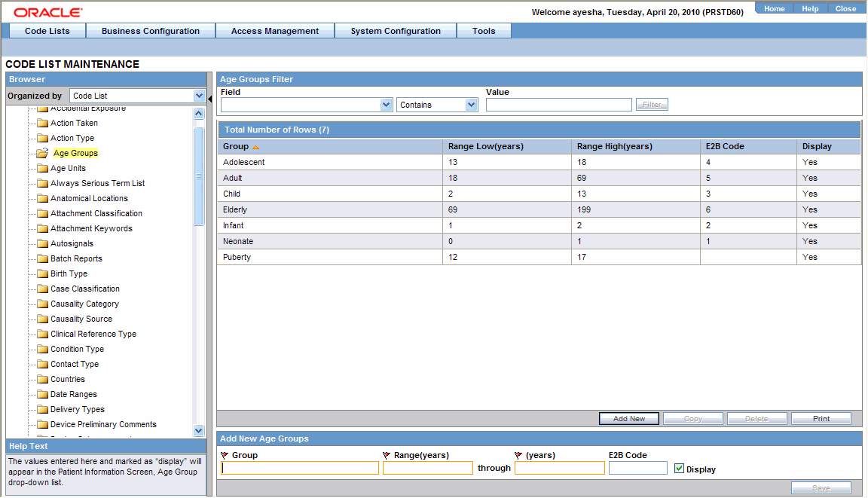
Task: Click the Copy button
Action: pyautogui.click(x=693, y=418)
